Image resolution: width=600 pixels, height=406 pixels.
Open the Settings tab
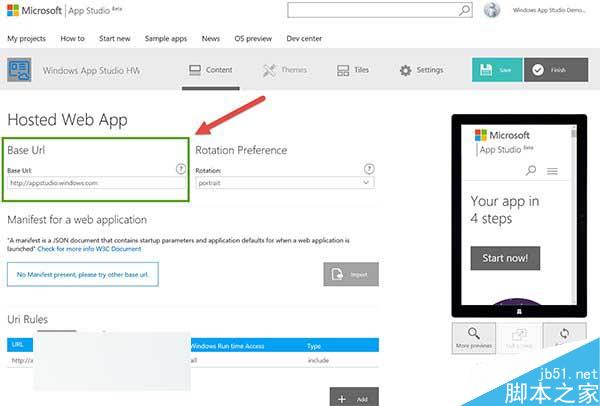click(421, 70)
